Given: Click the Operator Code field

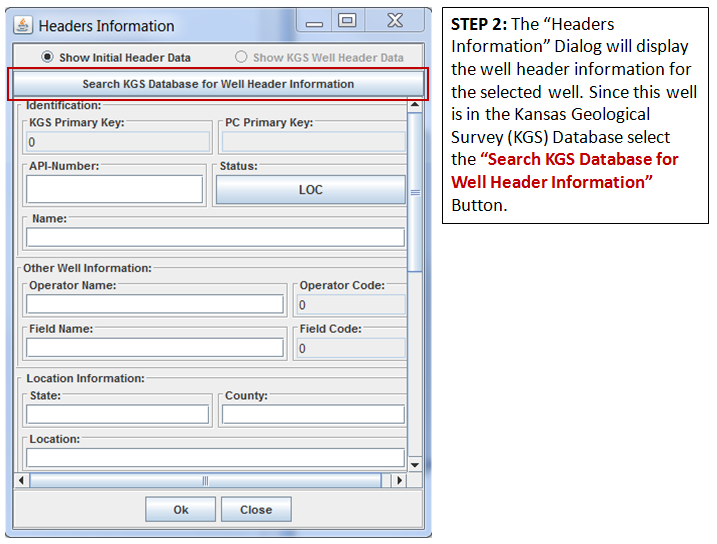Looking at the screenshot, I should coord(351,304).
